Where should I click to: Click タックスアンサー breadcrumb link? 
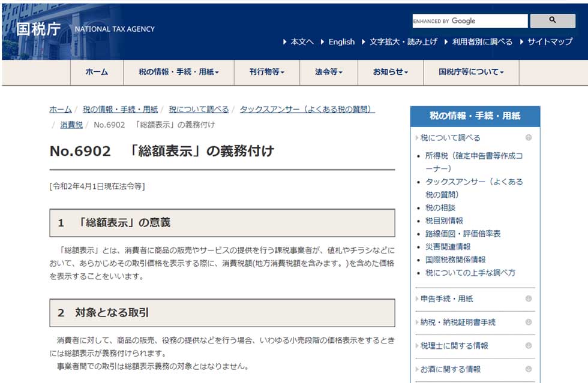307,110
